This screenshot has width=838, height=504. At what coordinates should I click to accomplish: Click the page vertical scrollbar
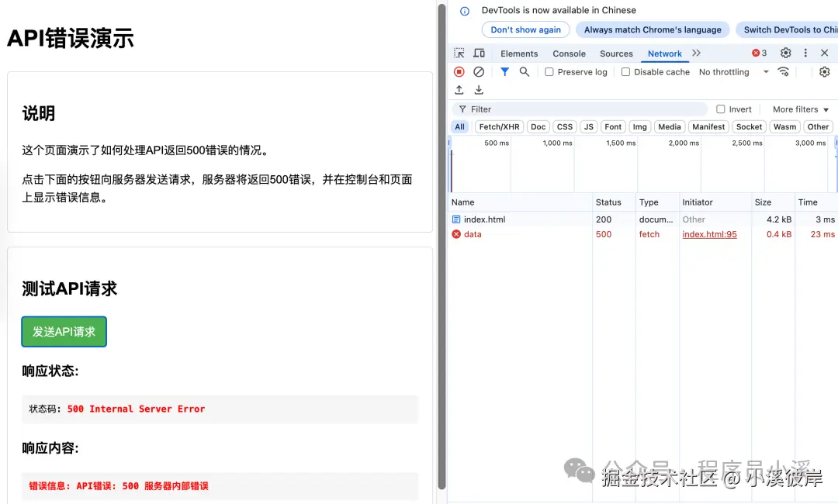(x=442, y=246)
